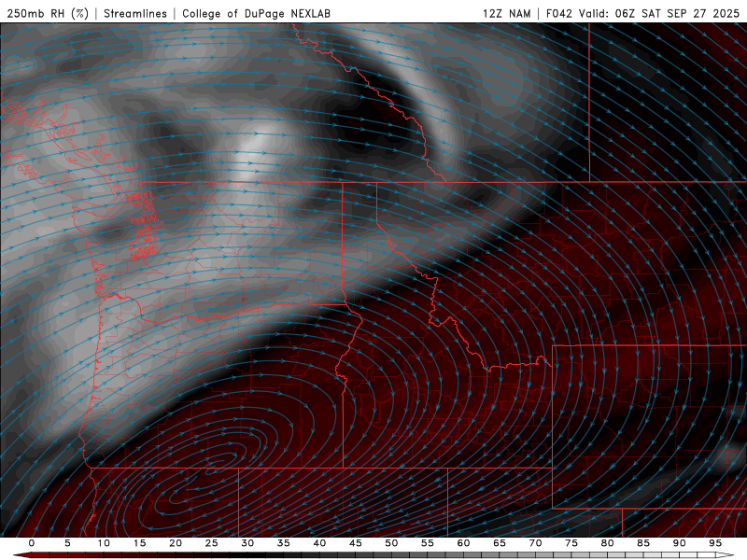Click the '250mb RH (%)' title text

pos(48,13)
